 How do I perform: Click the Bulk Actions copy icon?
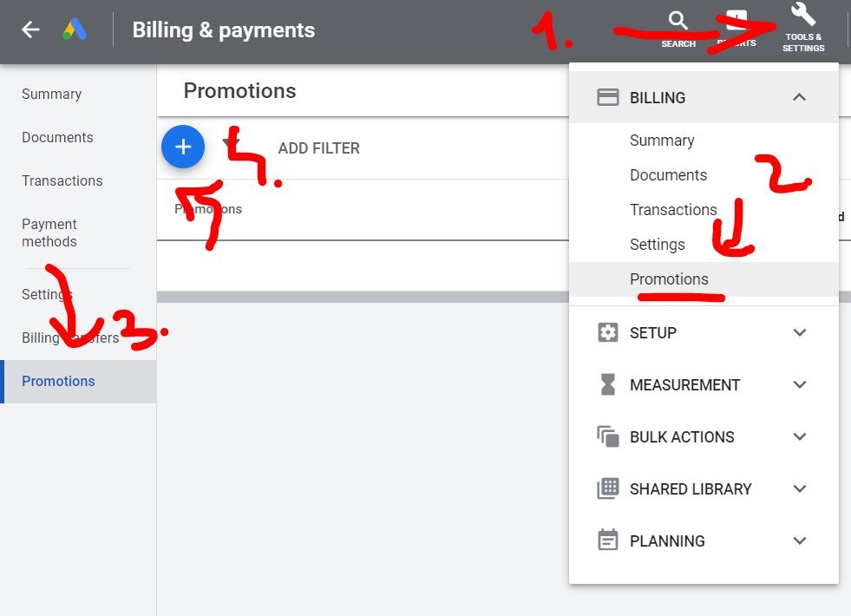[x=608, y=436]
